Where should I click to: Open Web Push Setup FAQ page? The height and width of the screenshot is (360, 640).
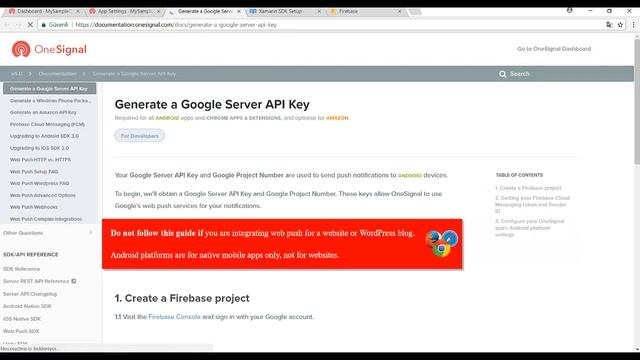point(34,171)
